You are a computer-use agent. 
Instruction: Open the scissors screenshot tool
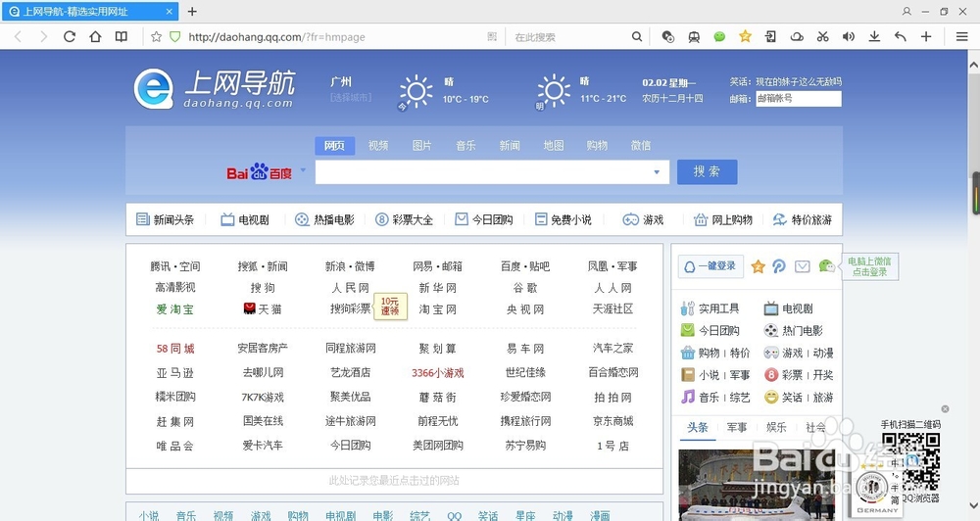[x=822, y=37]
